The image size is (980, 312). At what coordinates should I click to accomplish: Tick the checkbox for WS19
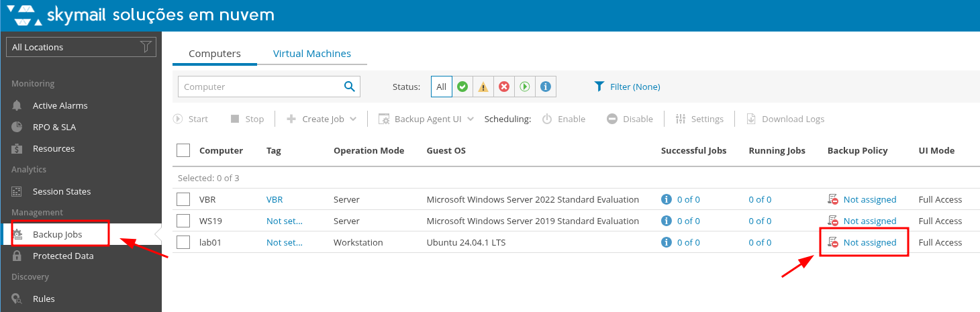183,221
